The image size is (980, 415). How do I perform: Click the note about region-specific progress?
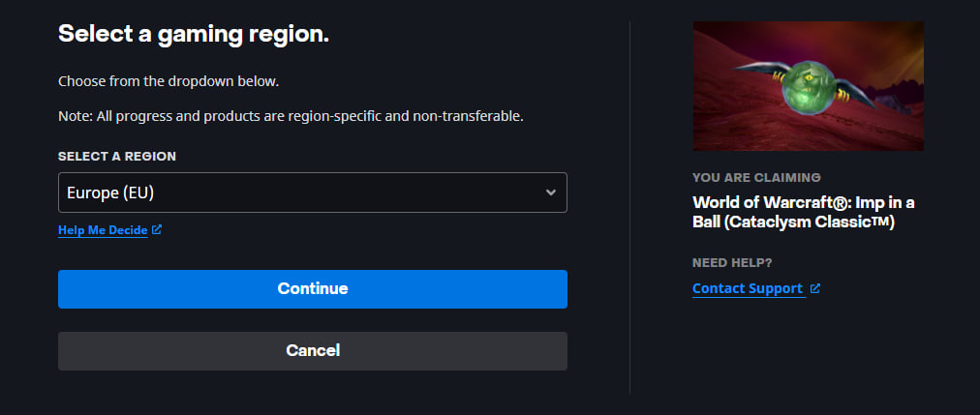point(291,116)
